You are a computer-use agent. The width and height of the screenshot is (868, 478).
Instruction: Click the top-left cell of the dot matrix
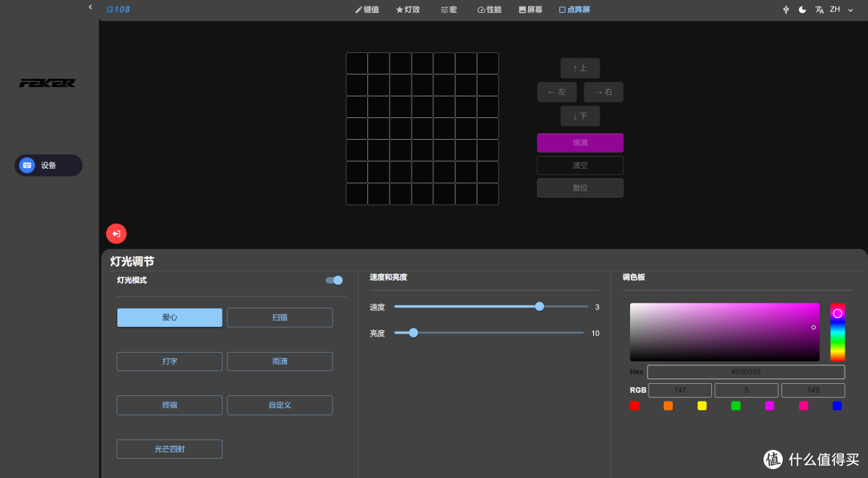click(357, 63)
